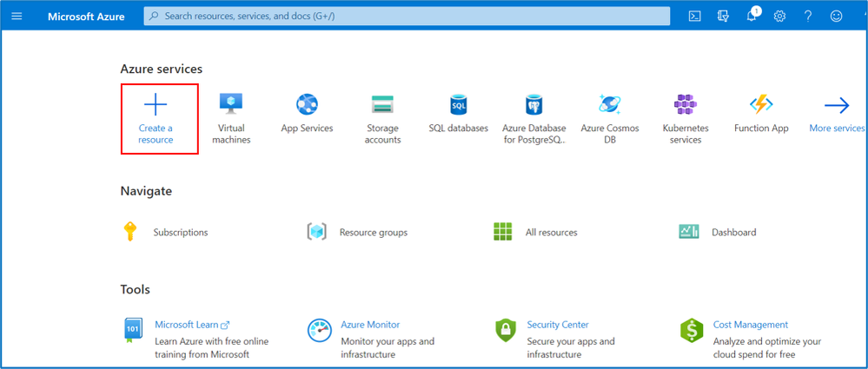
Task: Click the Cost Management dollar icon
Action: coord(692,330)
